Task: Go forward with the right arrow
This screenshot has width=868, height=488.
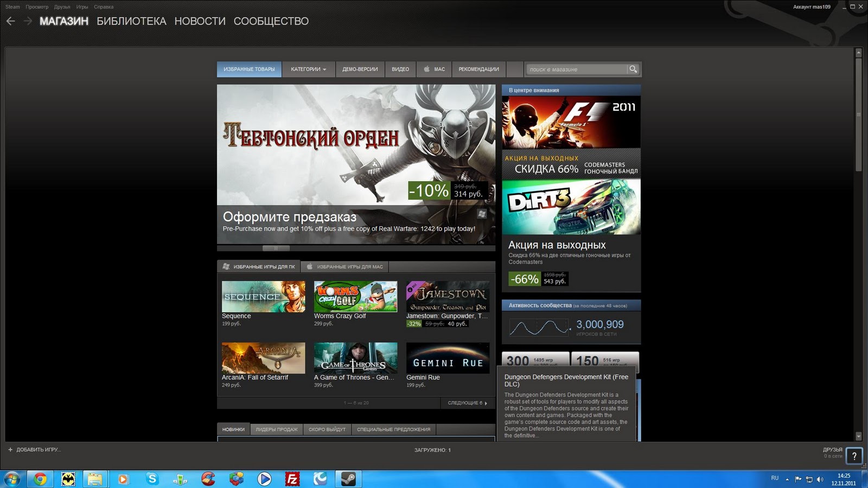Action: coord(28,21)
